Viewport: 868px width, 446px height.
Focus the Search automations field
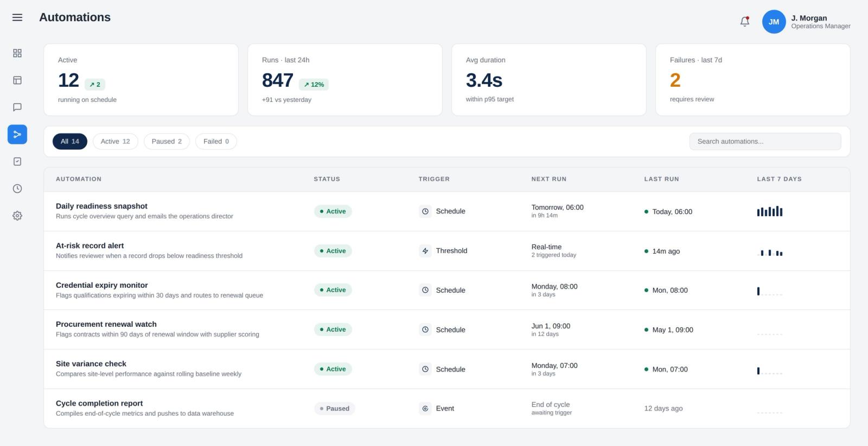coord(765,141)
